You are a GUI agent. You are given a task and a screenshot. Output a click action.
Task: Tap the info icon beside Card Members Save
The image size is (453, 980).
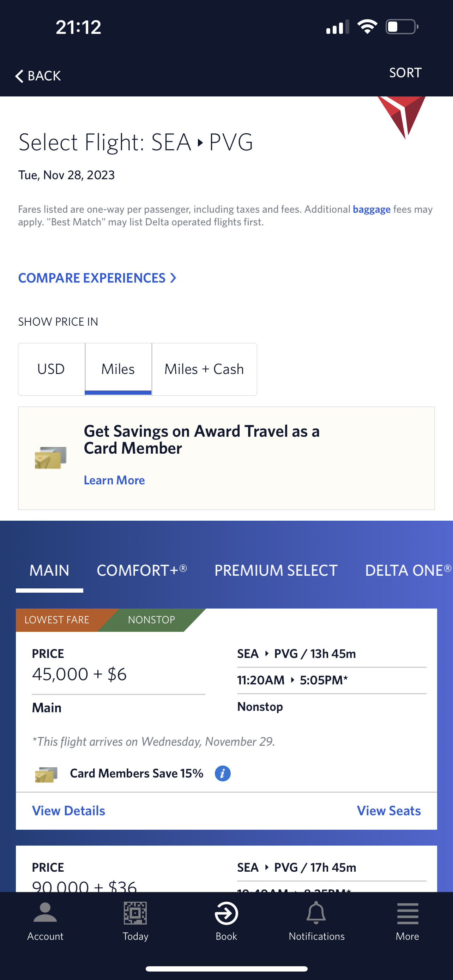tap(223, 773)
